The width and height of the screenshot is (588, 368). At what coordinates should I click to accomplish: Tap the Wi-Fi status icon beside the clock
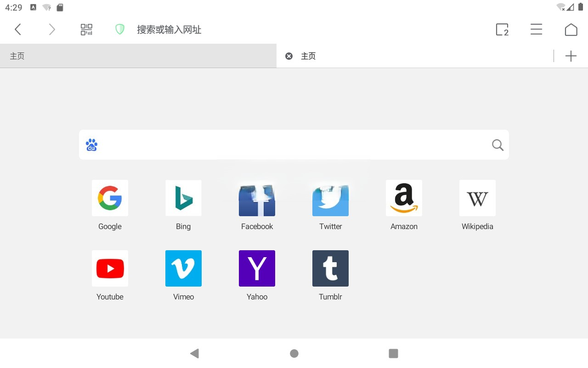tap(46, 7)
